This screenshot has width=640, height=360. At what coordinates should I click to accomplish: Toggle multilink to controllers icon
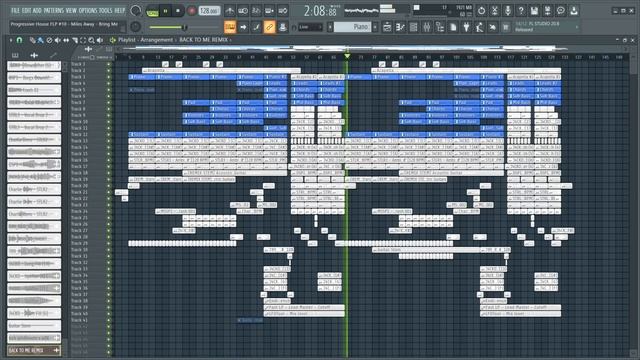pos(269,27)
